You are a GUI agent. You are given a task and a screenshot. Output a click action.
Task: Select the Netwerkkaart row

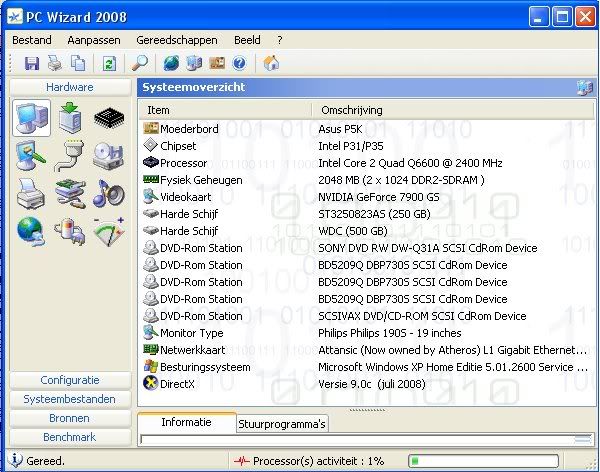click(367, 350)
